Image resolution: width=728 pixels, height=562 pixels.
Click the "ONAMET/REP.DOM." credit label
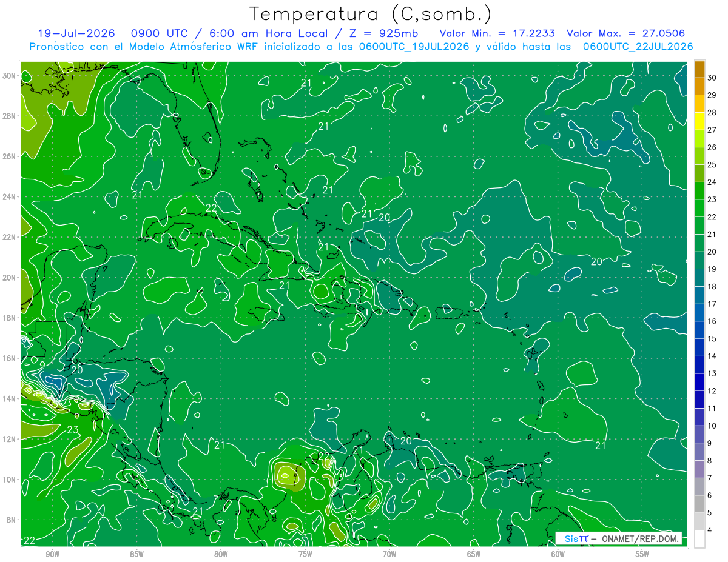click(x=639, y=539)
